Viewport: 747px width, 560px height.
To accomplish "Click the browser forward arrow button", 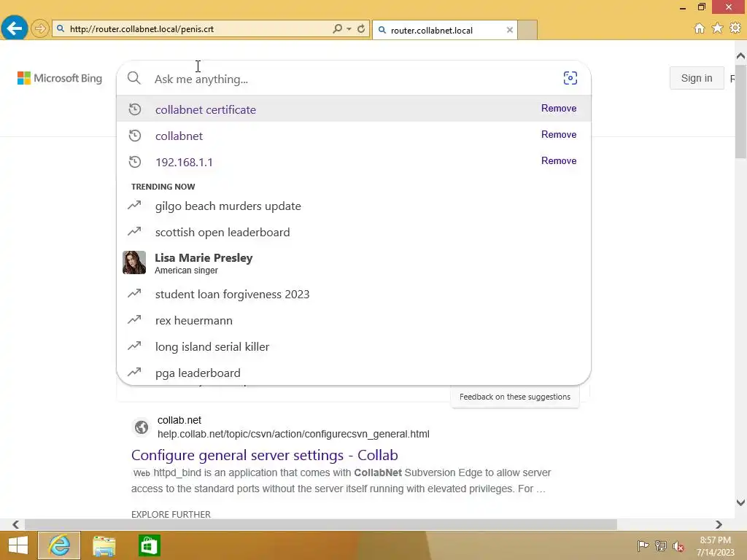I will coord(40,28).
